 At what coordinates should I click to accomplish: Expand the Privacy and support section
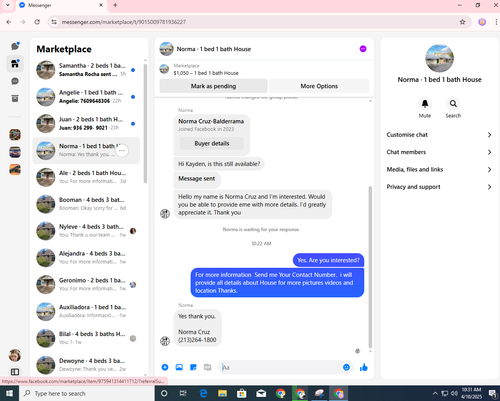click(x=439, y=187)
